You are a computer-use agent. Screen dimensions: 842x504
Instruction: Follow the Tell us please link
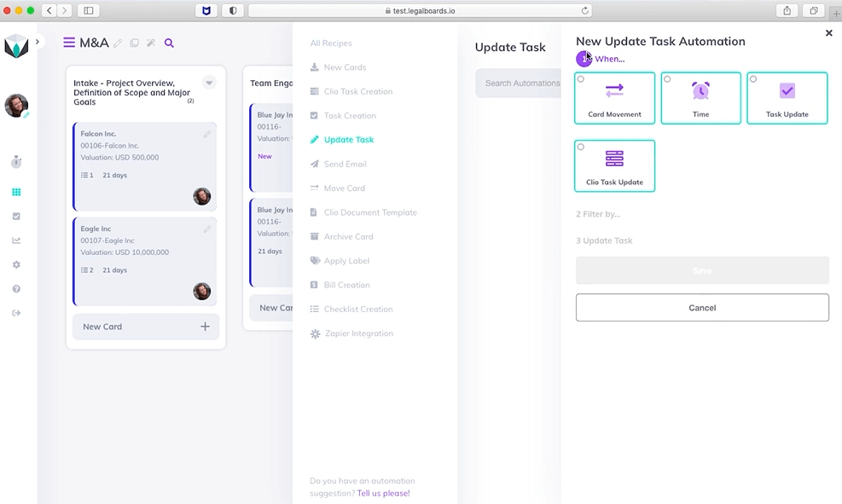coord(383,493)
